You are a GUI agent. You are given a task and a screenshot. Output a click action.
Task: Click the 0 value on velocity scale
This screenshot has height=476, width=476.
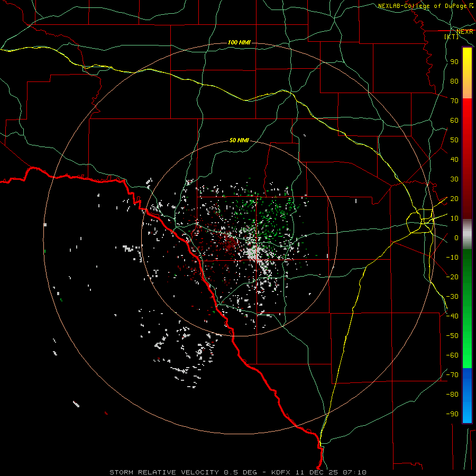456,238
